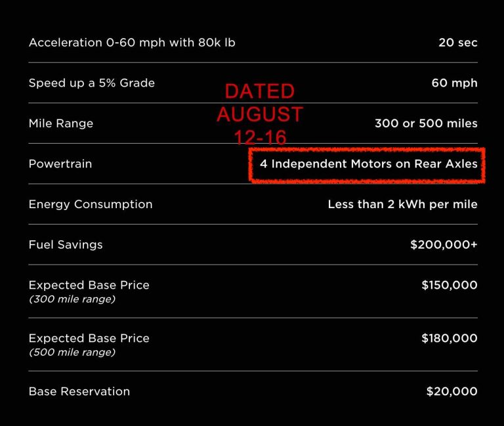Click the Fuel Savings label
This screenshot has width=504, height=426.
pyautogui.click(x=66, y=245)
